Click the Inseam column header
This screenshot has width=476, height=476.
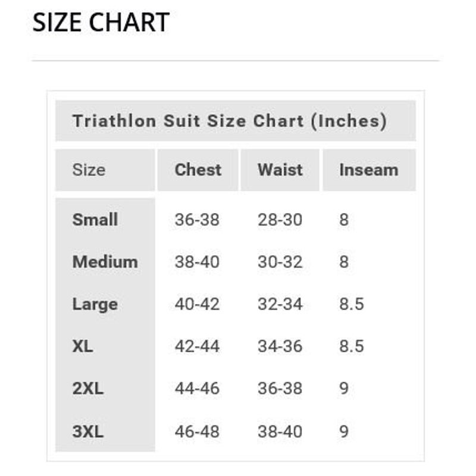click(369, 170)
